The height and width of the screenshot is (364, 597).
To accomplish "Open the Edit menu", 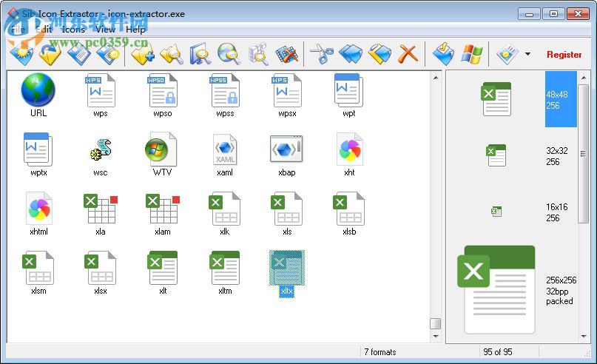I will tap(44, 30).
